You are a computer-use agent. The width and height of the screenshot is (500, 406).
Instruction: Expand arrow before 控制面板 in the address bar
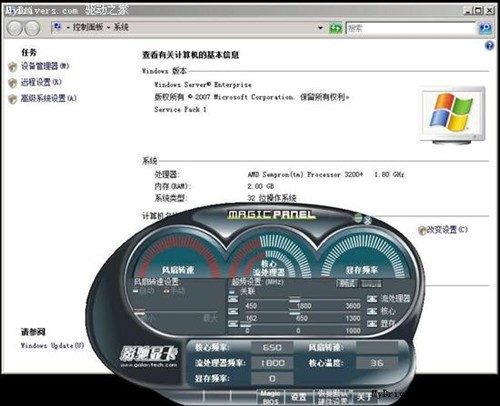68,27
